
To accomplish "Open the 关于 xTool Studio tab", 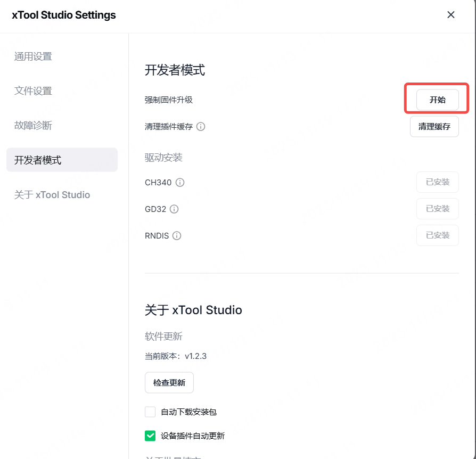I will coord(52,195).
